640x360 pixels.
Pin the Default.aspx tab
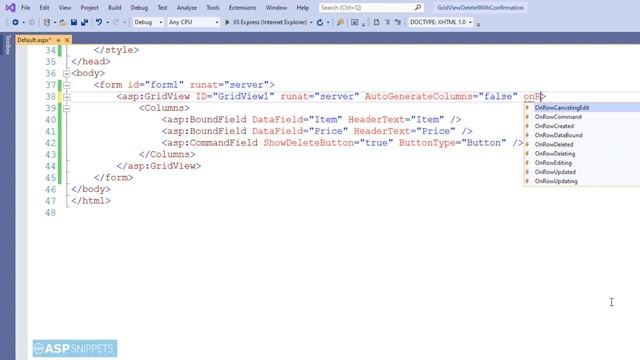[58, 40]
